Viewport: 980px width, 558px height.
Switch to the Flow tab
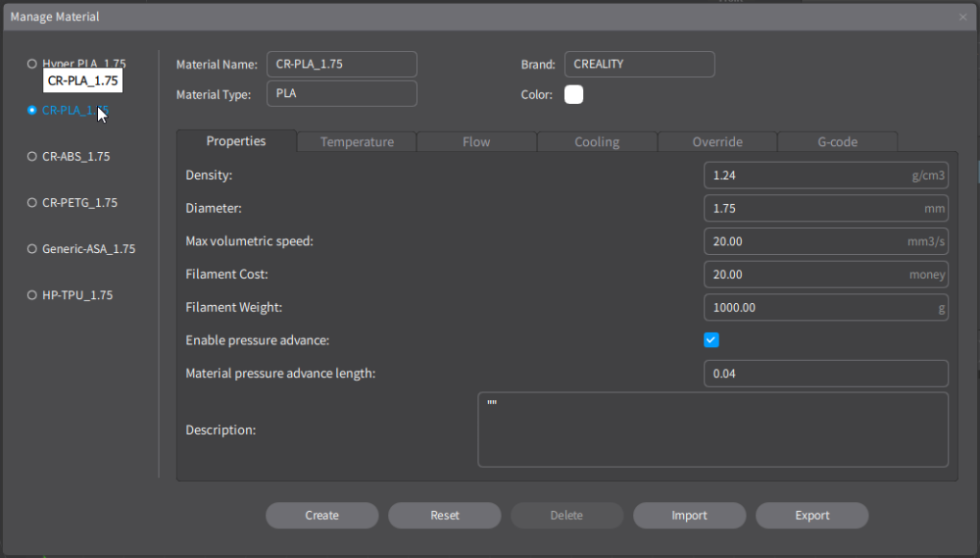[x=476, y=142]
